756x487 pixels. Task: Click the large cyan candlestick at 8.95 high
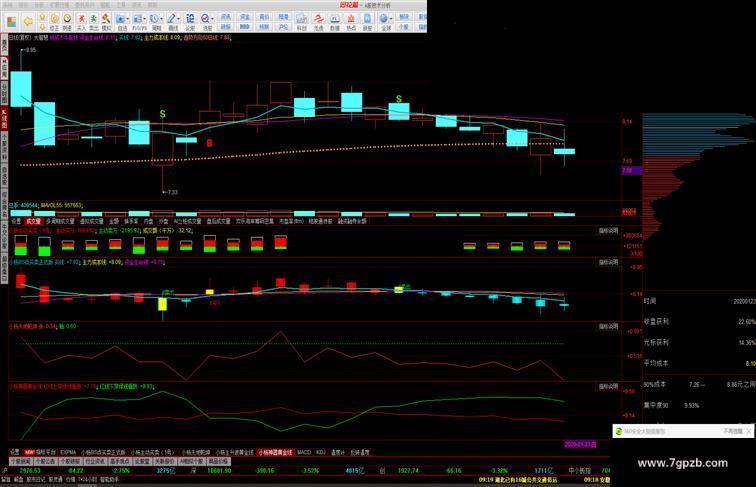(x=21, y=89)
